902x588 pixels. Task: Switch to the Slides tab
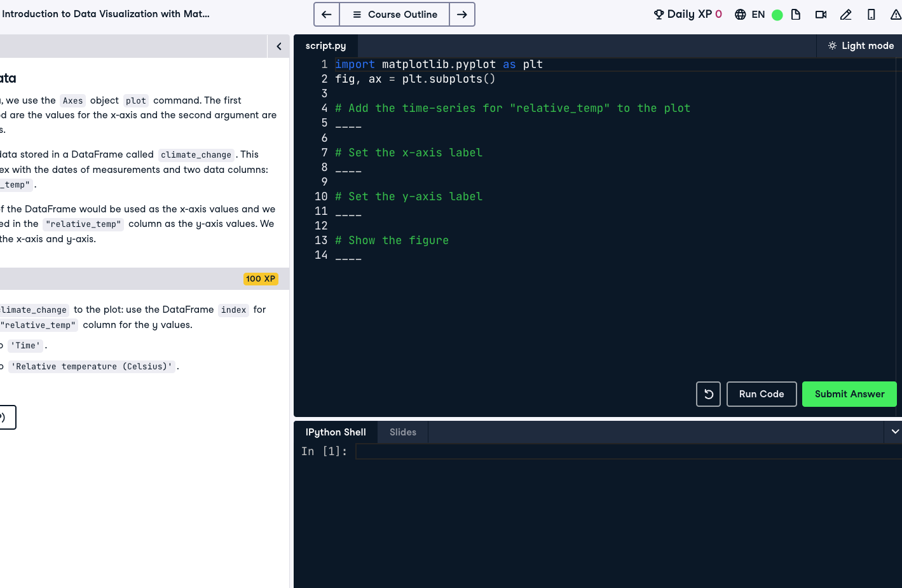click(x=402, y=432)
